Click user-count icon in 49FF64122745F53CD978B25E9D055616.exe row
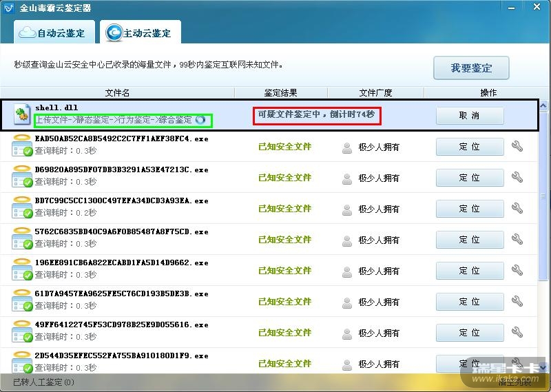 pos(347,333)
